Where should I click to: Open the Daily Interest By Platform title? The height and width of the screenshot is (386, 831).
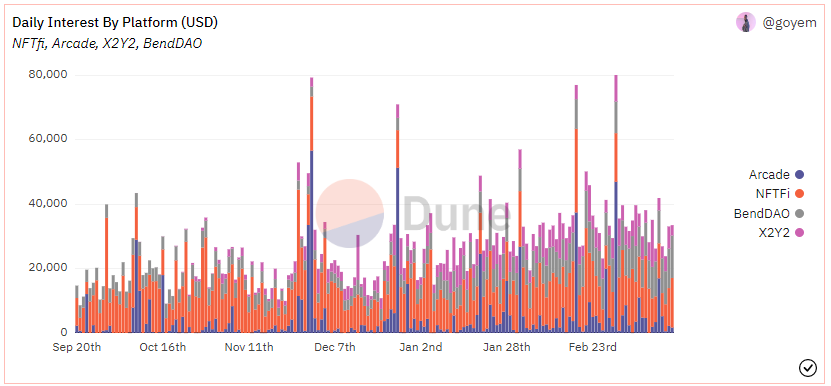(x=115, y=23)
